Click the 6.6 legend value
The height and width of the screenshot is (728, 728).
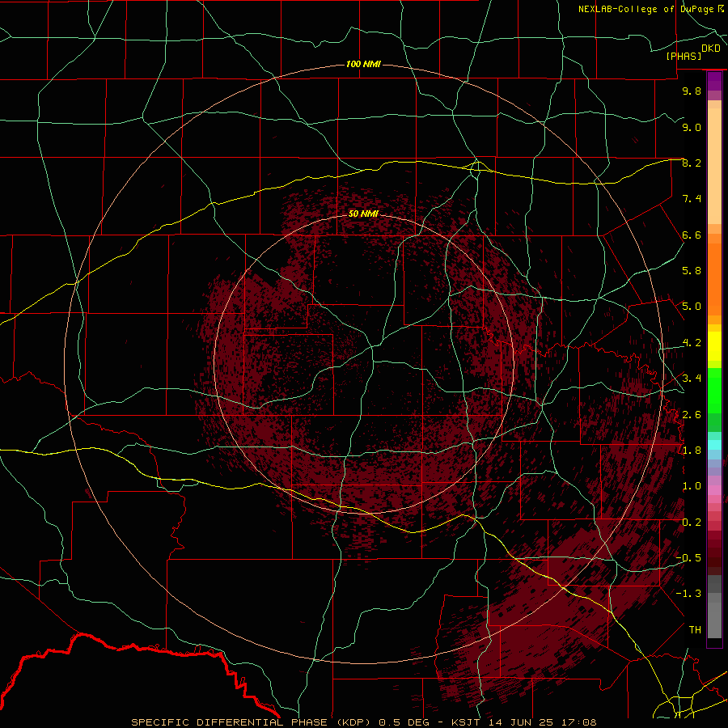(x=692, y=235)
